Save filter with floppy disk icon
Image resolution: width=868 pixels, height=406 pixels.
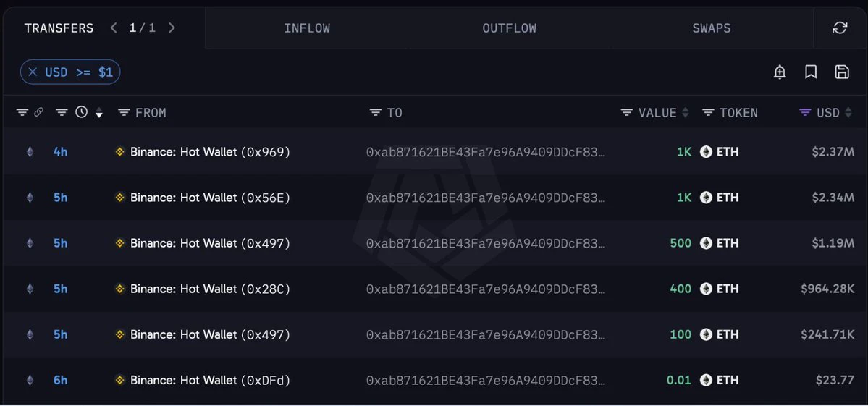coord(842,72)
